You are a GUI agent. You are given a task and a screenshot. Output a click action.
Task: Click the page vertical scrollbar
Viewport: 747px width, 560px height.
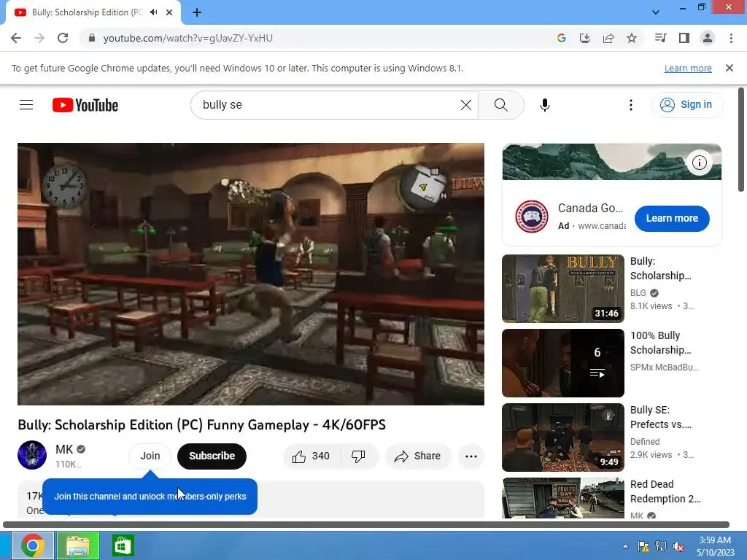tap(741, 140)
